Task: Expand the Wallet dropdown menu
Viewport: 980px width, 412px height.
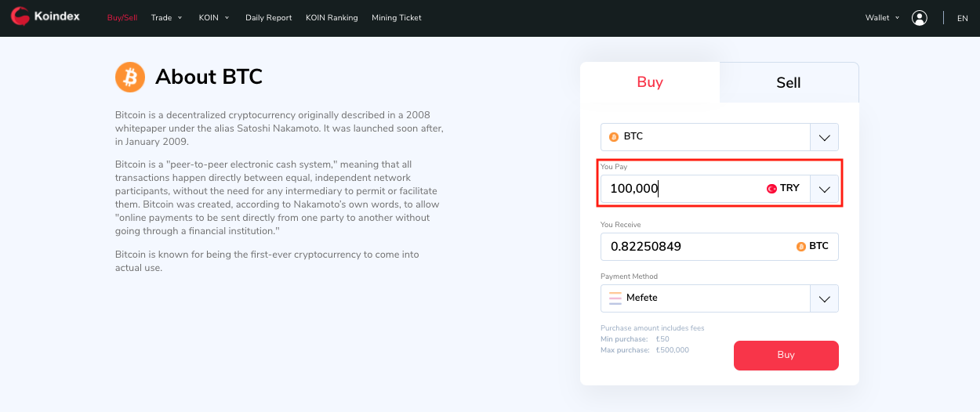Action: (882, 18)
